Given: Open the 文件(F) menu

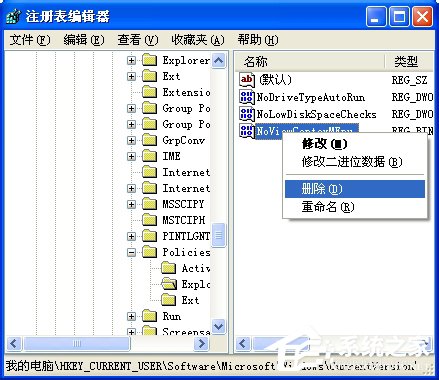Looking at the screenshot, I should point(30,40).
